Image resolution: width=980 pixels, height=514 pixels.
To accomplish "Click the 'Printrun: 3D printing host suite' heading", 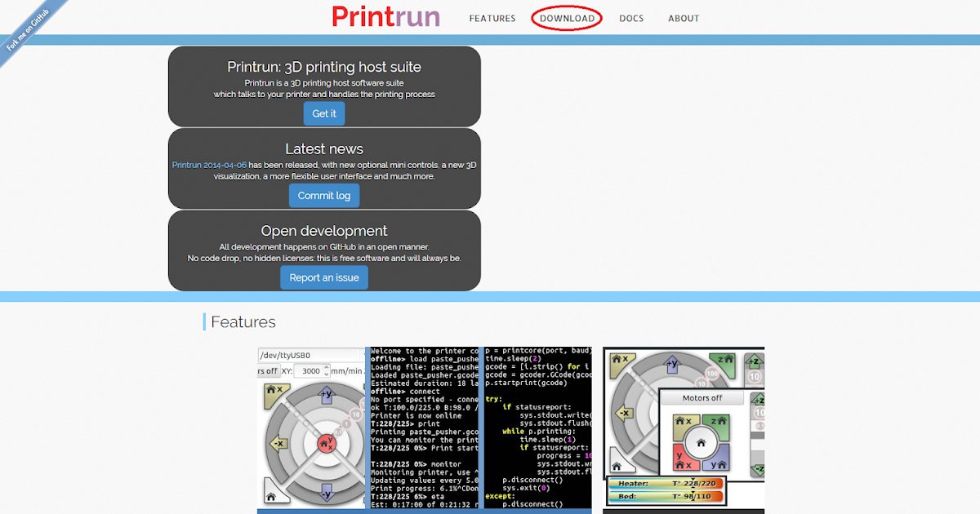I will coord(324,67).
